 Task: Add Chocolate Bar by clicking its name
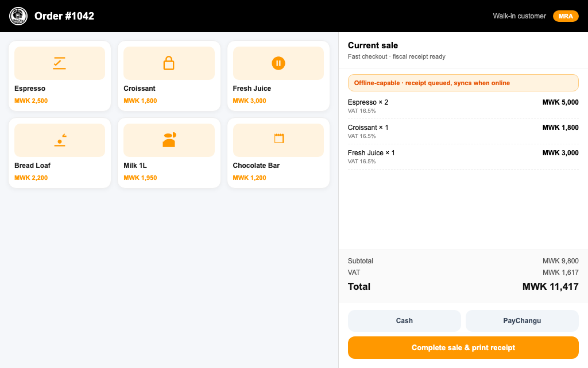(256, 165)
